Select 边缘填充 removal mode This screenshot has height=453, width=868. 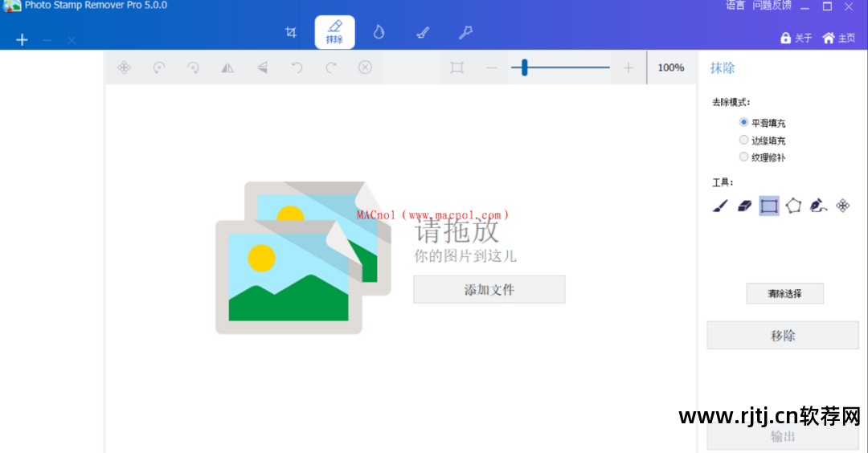(x=762, y=141)
